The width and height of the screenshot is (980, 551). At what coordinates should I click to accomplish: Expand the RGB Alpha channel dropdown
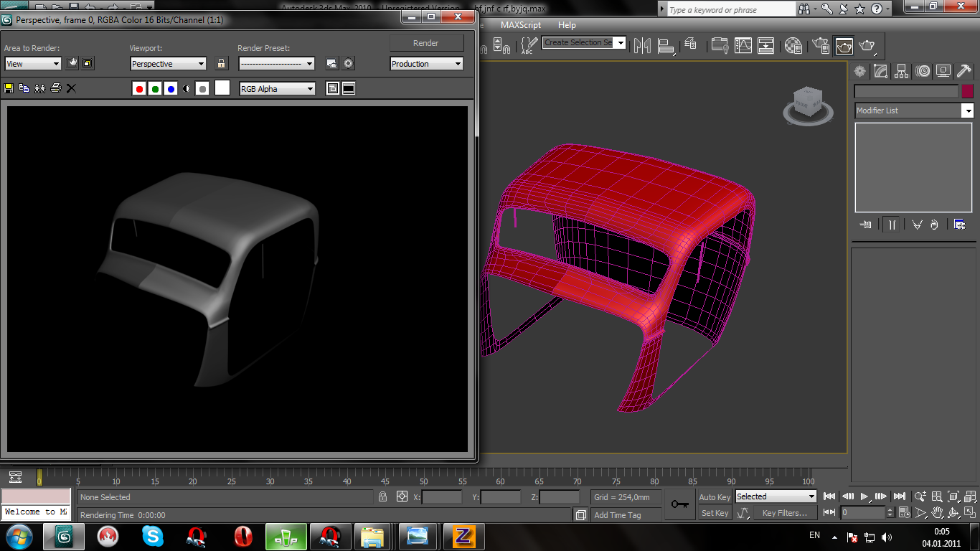[277, 89]
